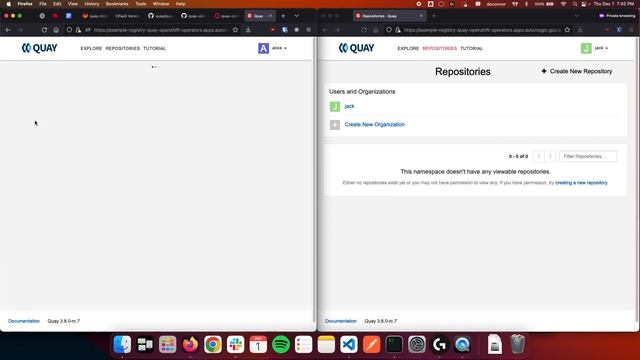Screen dimensions: 640x360
Task: Go back in the left browser window
Action: point(8,30)
